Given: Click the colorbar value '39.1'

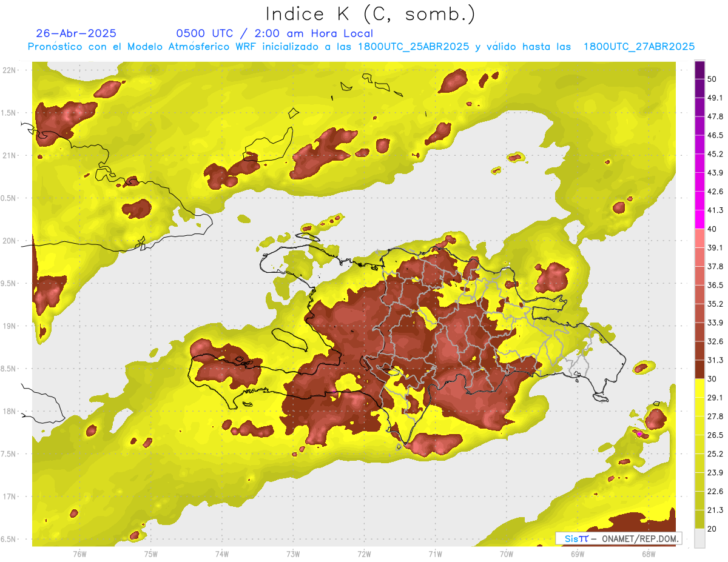Looking at the screenshot, I should click(x=715, y=248).
